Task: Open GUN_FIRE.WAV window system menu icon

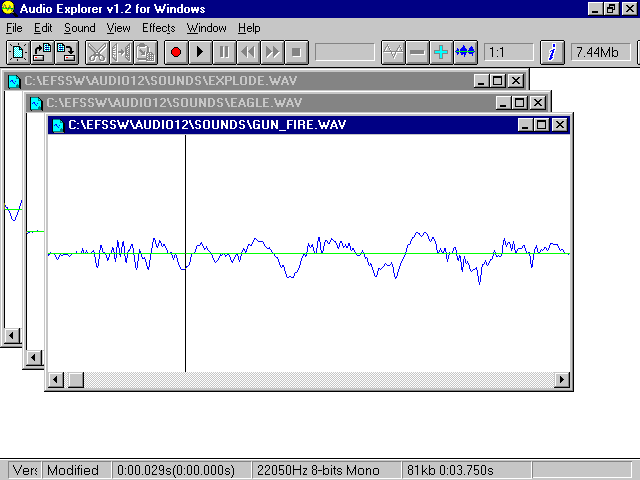Action: (58, 125)
